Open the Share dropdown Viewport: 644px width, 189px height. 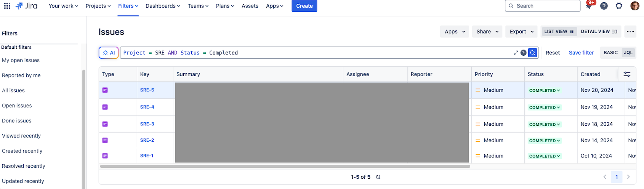[x=487, y=32]
